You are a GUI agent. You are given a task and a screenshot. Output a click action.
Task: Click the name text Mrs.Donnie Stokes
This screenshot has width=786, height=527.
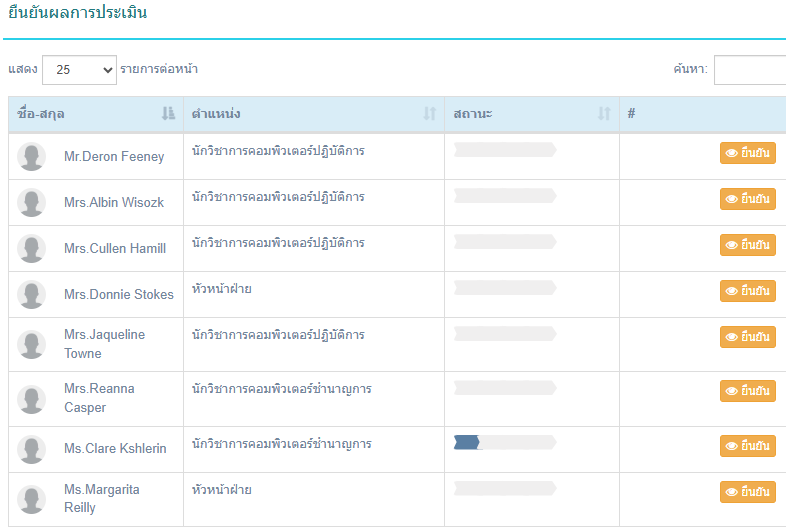(119, 294)
